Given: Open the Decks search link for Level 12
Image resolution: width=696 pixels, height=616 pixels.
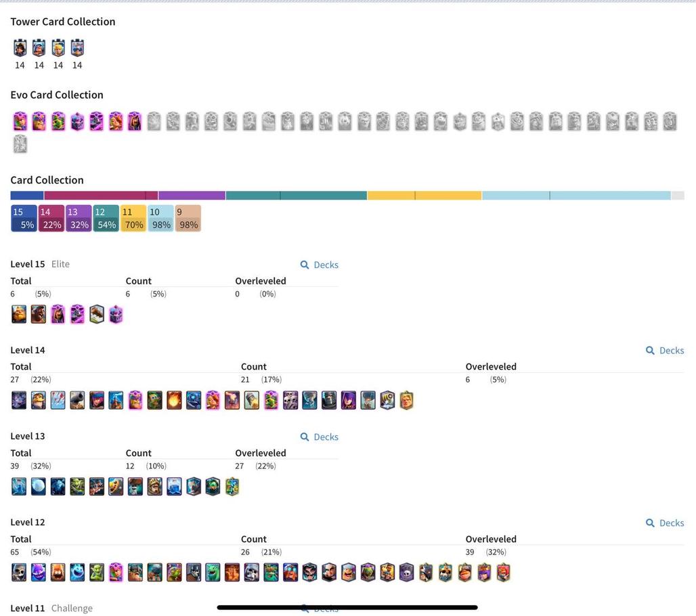Looking at the screenshot, I should (665, 523).
